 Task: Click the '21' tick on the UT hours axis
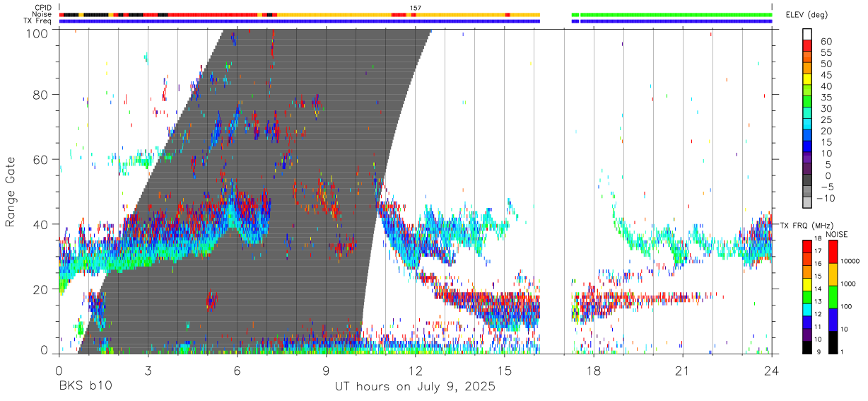682,371
